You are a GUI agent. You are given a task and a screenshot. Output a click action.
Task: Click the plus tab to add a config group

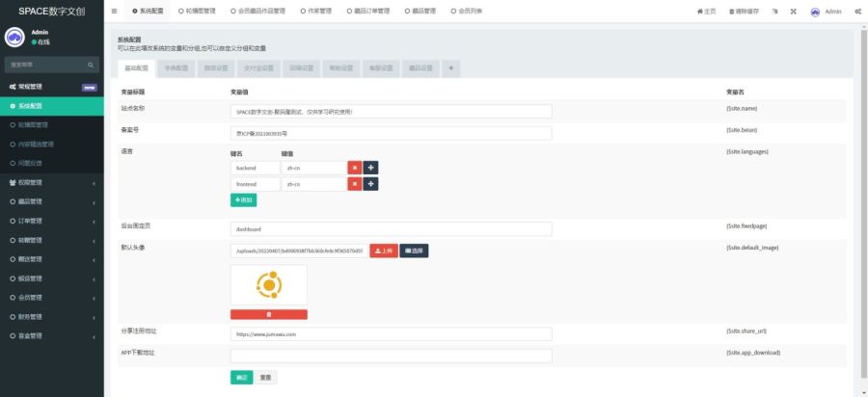tap(451, 68)
